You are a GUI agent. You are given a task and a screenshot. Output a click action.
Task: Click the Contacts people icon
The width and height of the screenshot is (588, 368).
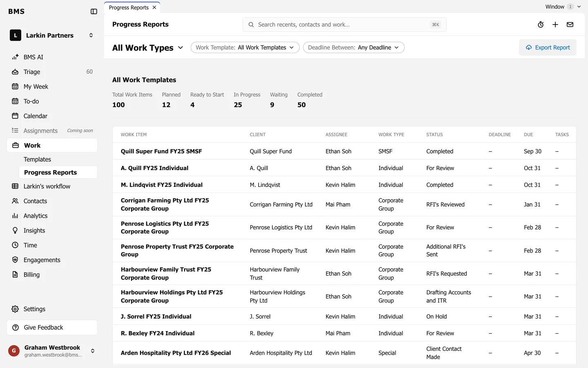tap(15, 201)
